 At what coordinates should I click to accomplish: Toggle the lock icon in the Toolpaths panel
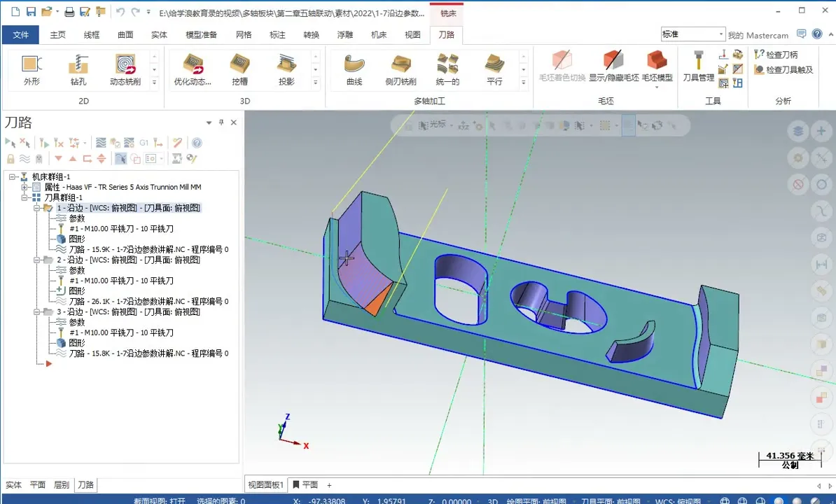[11, 158]
